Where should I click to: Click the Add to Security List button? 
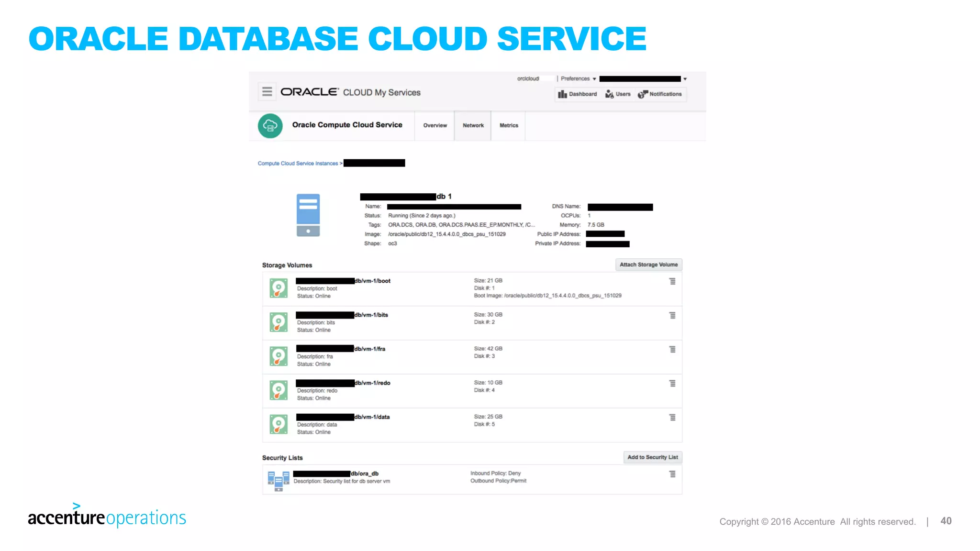tap(652, 457)
